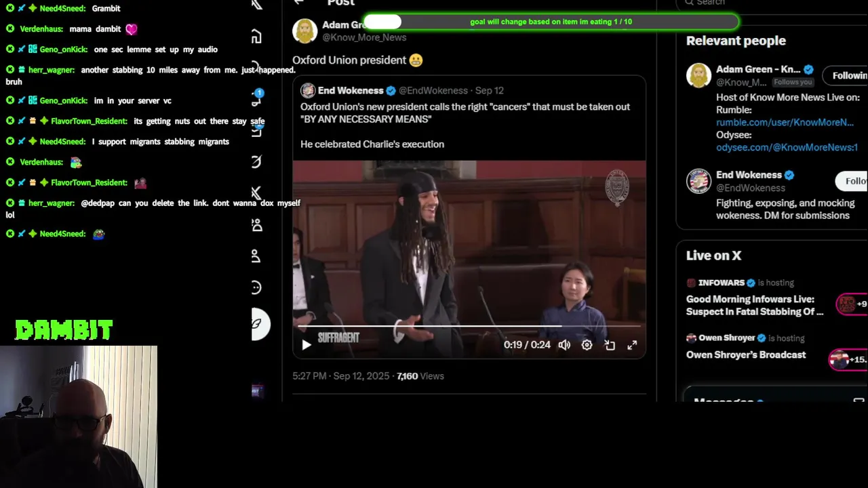Open the Grok icon in sidebar
Screen dimensions: 868x488
256,161
